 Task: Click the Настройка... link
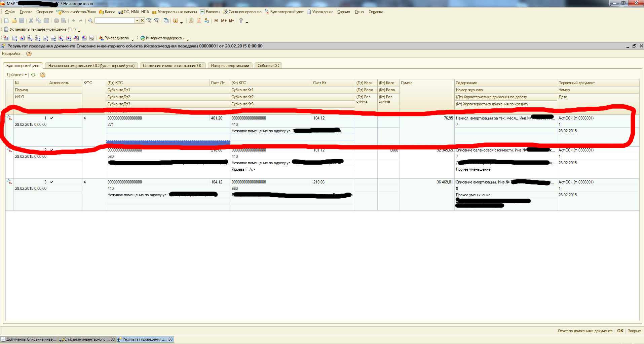pyautogui.click(x=13, y=54)
